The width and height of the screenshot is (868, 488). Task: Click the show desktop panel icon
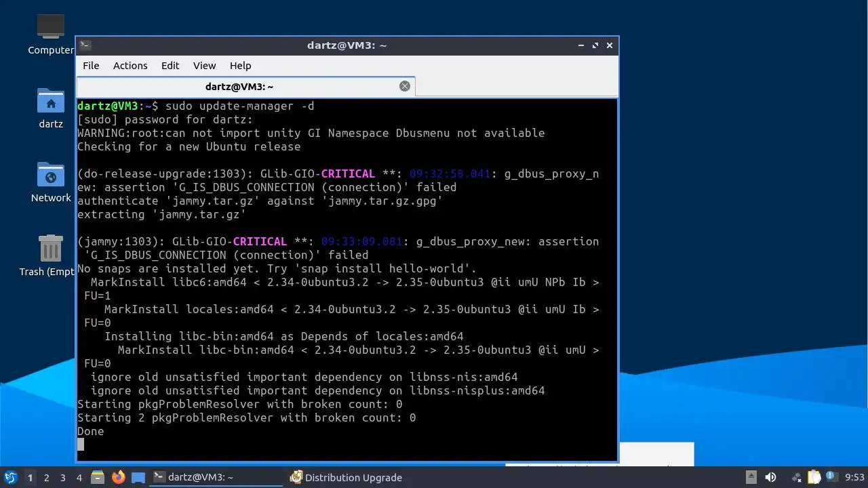138,477
